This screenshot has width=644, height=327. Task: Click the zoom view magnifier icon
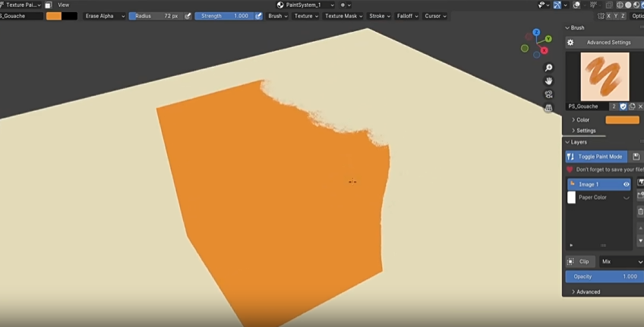pyautogui.click(x=548, y=68)
